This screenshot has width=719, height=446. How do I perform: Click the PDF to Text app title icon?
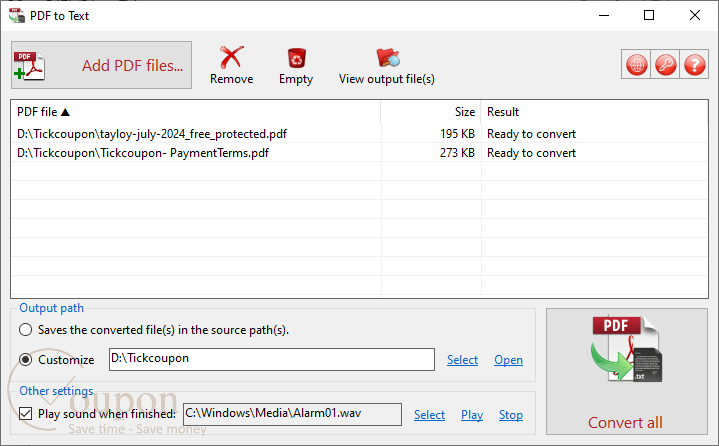coord(17,15)
